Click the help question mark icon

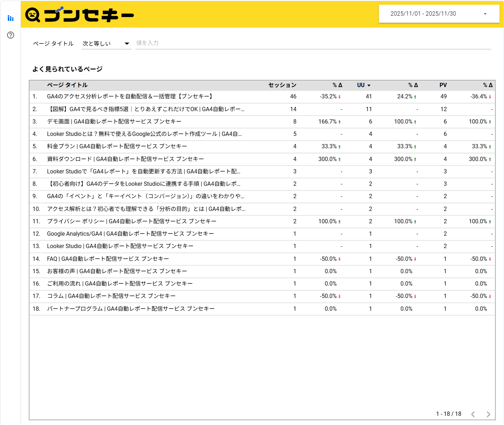[x=10, y=35]
